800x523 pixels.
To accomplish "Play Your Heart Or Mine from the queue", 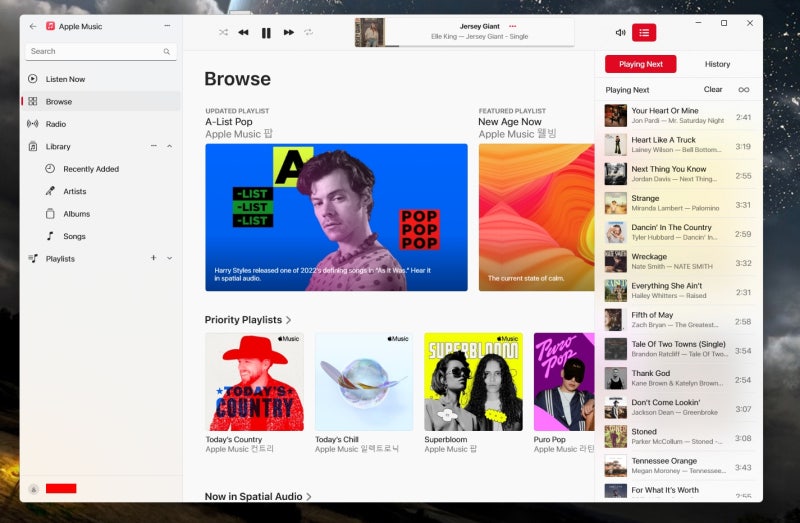I will 679,116.
